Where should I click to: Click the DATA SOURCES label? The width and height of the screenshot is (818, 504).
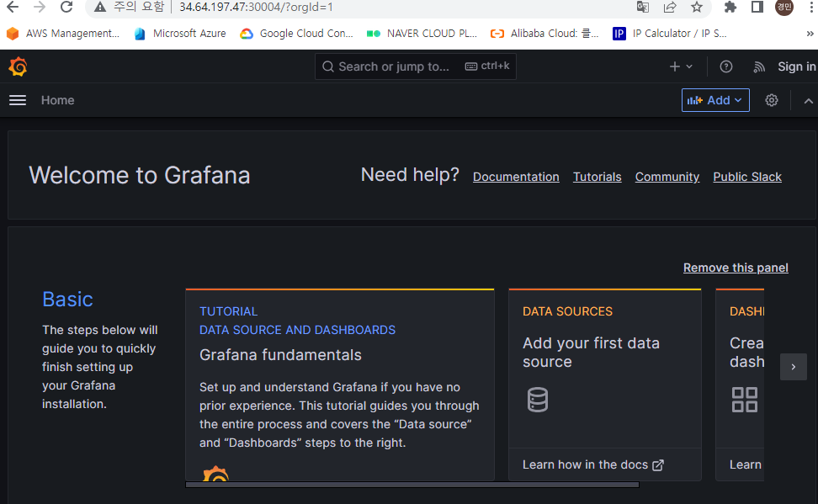(567, 311)
